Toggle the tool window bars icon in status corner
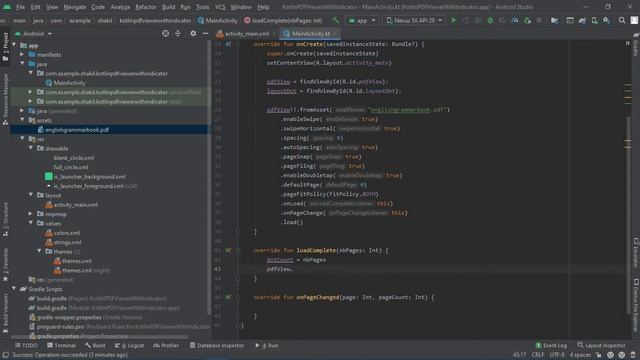This screenshot has height=360, width=640. [x=5, y=355]
